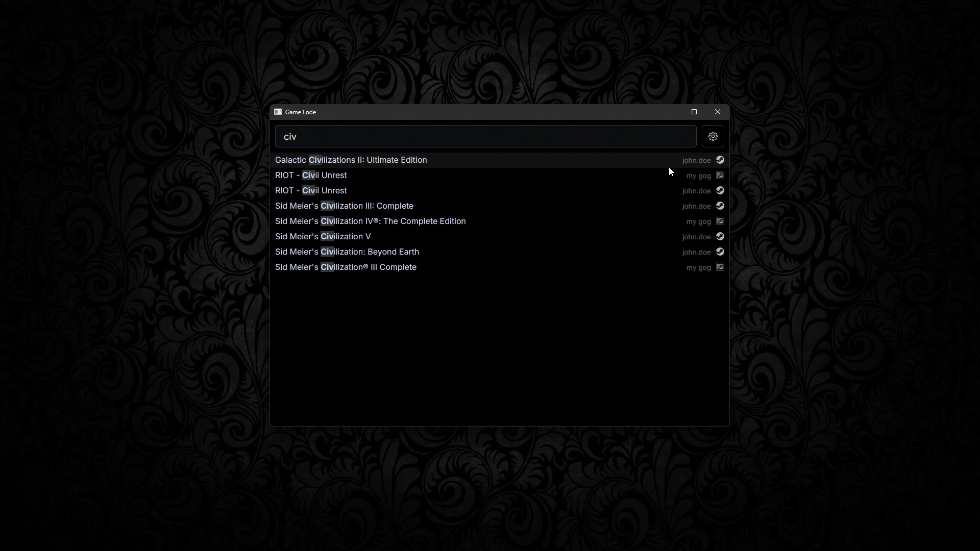Click "my gog" label on first RIOT row
The width and height of the screenshot is (980, 551).
(x=698, y=176)
